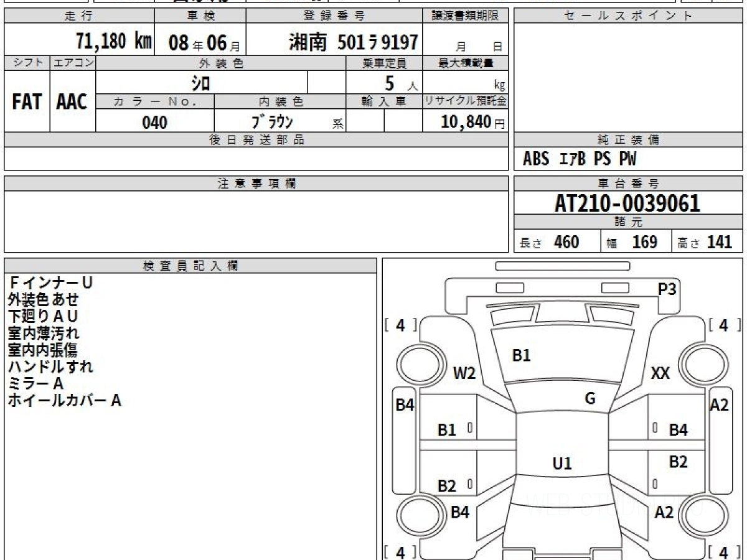Click the 車台番号 header
747x560 pixels.
(x=628, y=184)
